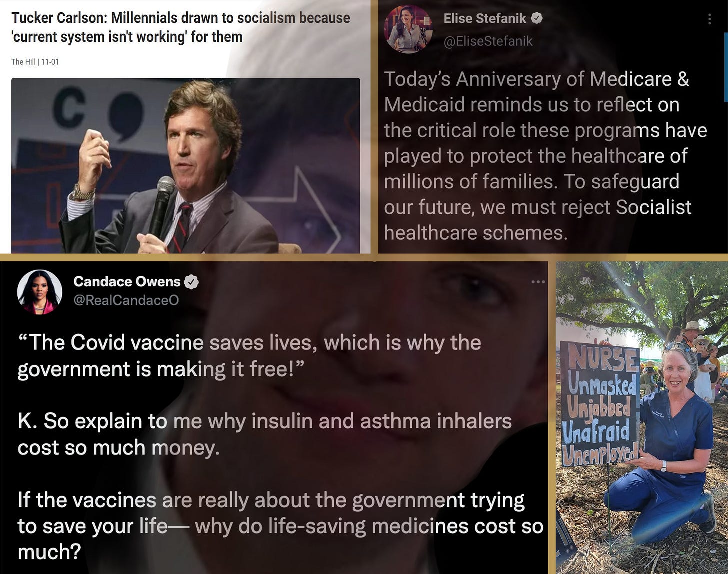This screenshot has height=574, width=728.
Task: Click The Hill source label
Action: 23,62
